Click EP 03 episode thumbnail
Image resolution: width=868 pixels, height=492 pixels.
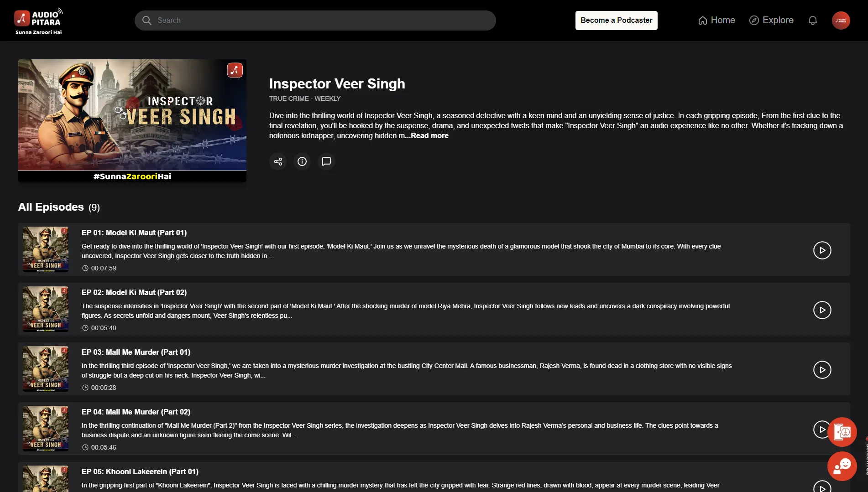pos(46,369)
